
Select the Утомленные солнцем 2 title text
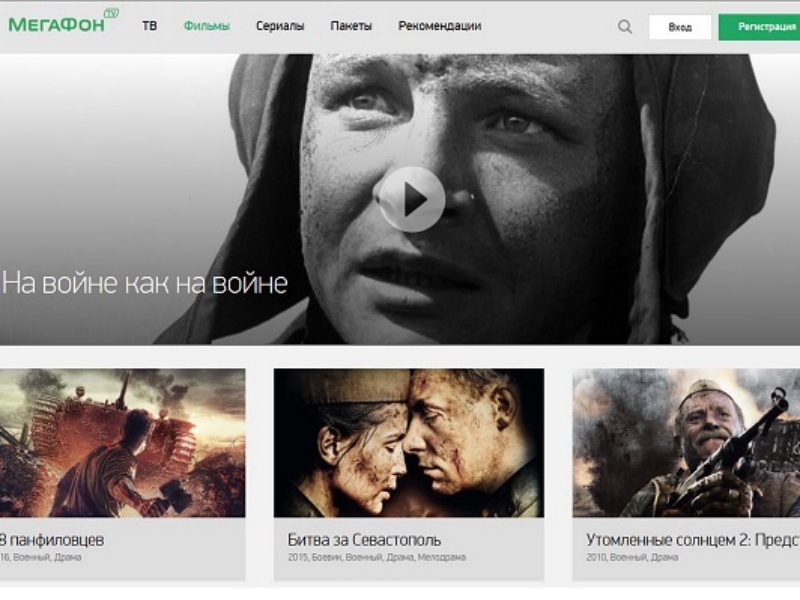692,540
